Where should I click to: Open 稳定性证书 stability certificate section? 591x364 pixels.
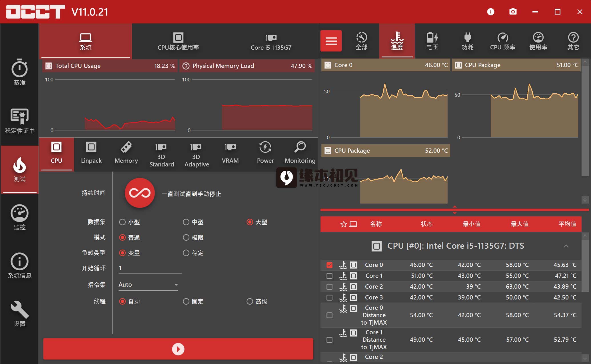click(19, 121)
